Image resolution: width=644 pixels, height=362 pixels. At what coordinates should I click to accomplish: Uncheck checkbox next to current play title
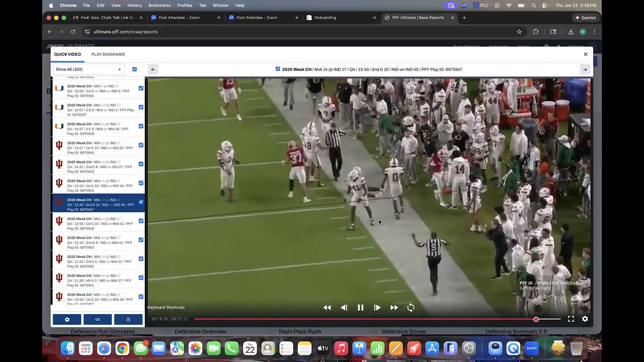pos(278,69)
